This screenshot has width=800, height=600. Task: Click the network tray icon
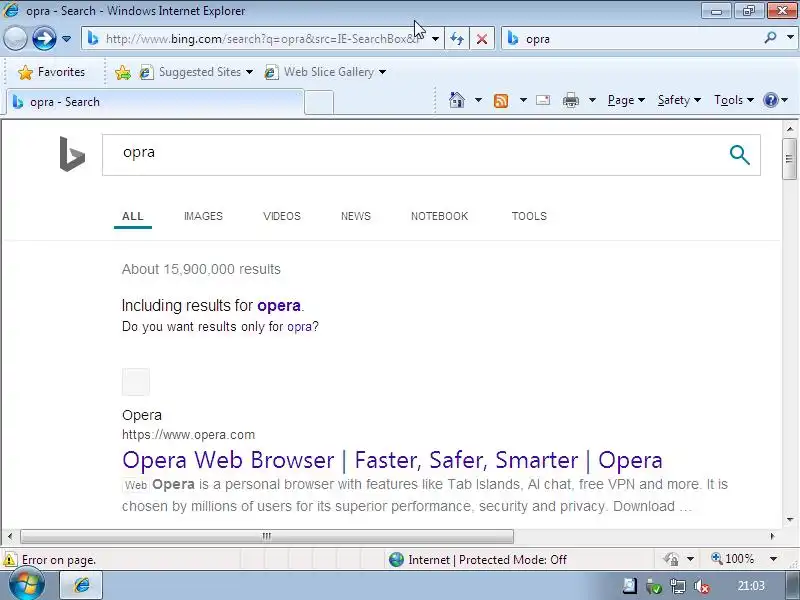point(678,587)
